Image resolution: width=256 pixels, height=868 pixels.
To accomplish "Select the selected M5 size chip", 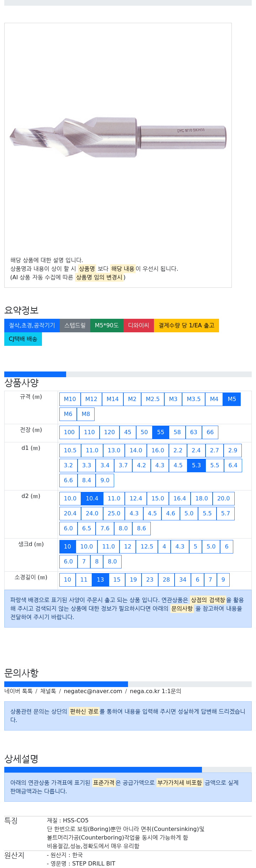I will tap(232, 399).
